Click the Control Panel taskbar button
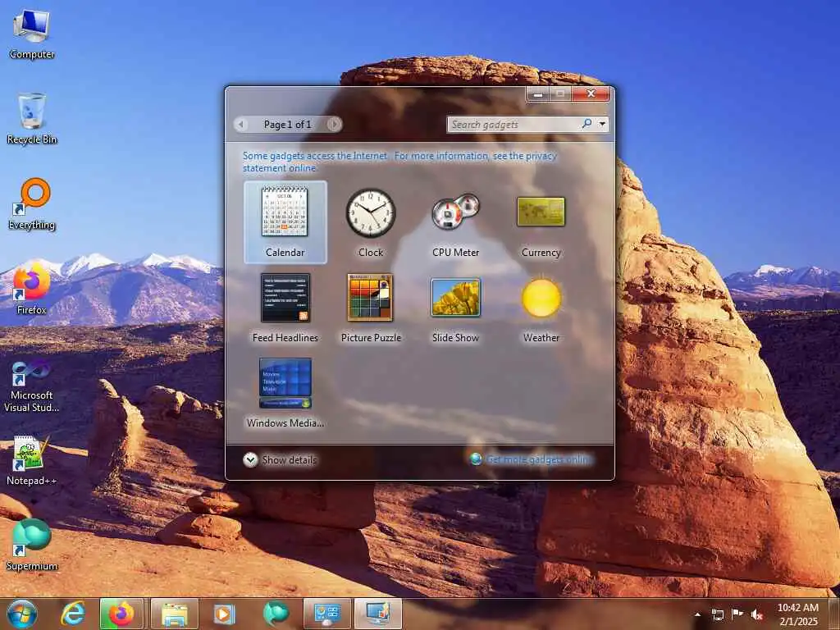 tap(326, 614)
